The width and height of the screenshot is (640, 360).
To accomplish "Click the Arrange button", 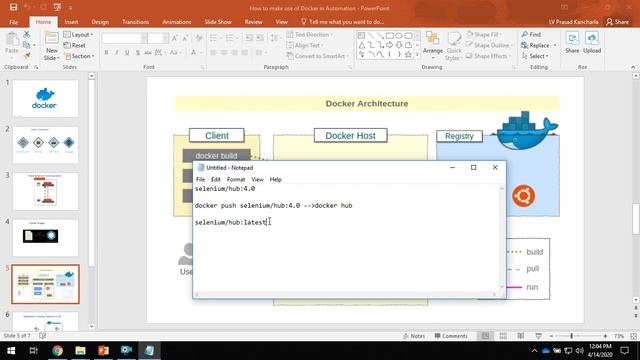I will [433, 45].
